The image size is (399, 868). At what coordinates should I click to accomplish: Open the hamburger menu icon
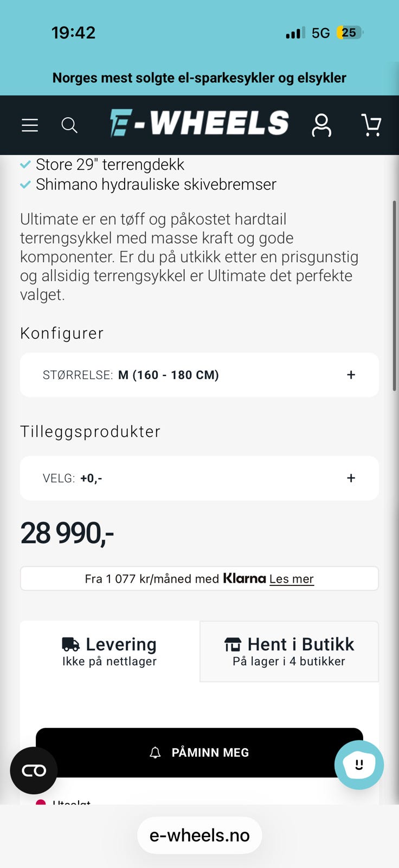point(30,125)
